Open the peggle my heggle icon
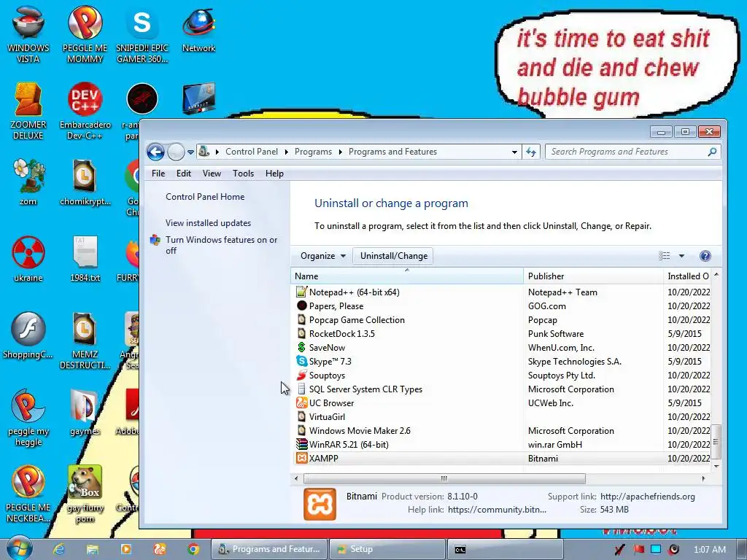This screenshot has height=560, width=747. coord(28,418)
